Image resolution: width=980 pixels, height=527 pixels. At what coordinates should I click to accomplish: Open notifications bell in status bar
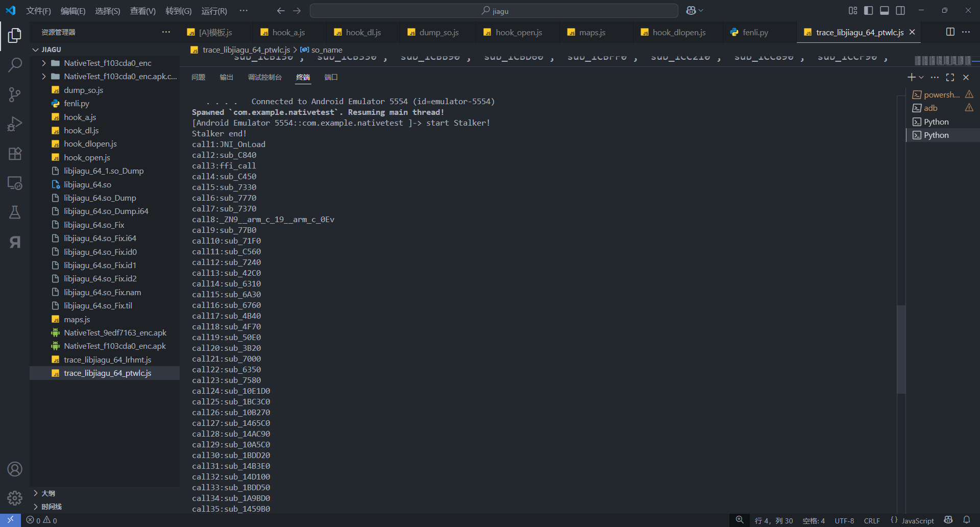coord(967,520)
